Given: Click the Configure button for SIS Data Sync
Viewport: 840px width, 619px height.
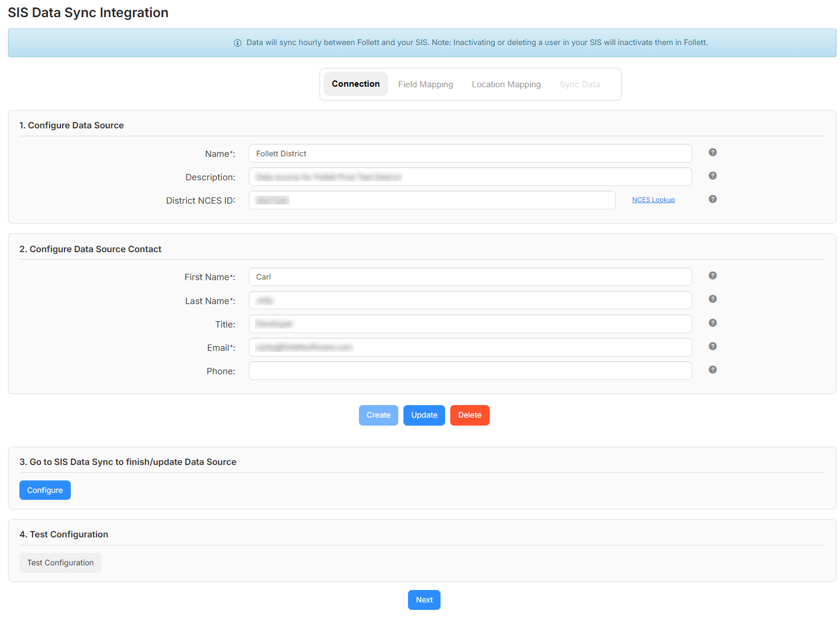Looking at the screenshot, I should coord(45,490).
